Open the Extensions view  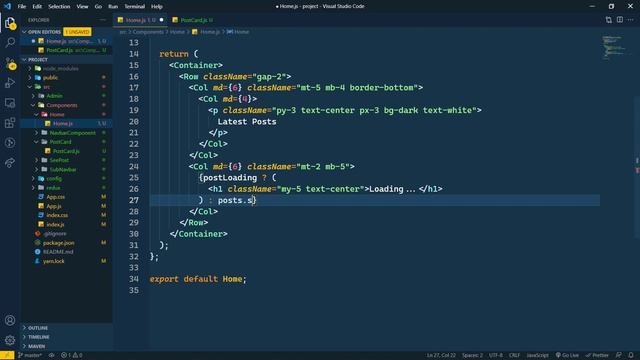10,123
